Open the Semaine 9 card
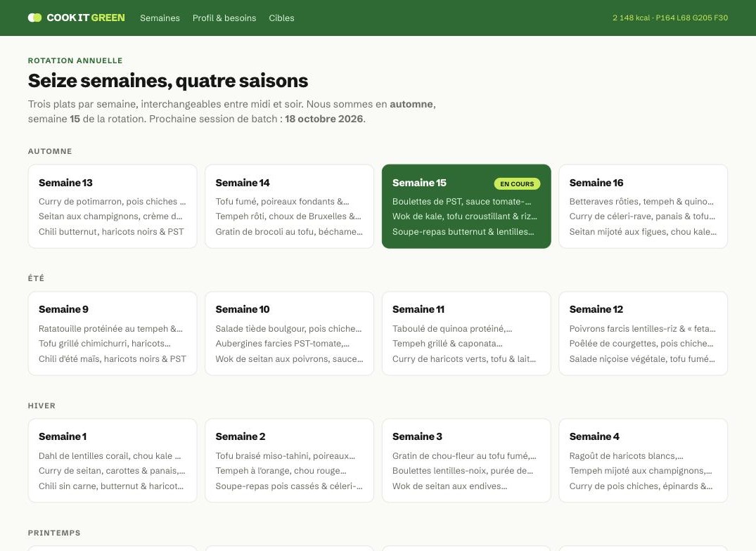 (113, 333)
